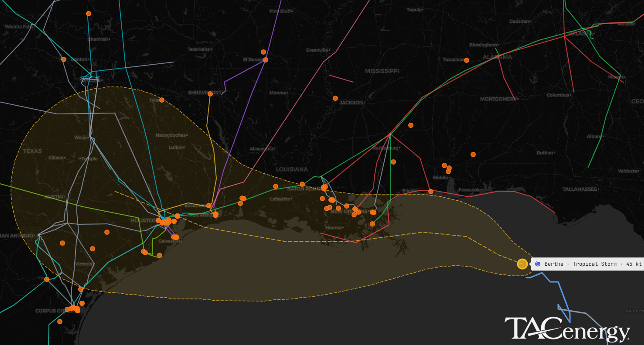Click the Wichita Falls city label
The image size is (644, 345).
[x=19, y=27]
